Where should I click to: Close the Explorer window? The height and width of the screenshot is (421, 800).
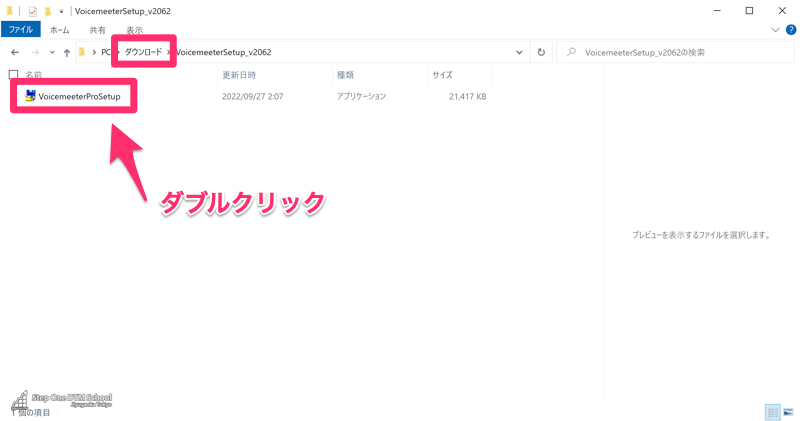pyautogui.click(x=782, y=11)
